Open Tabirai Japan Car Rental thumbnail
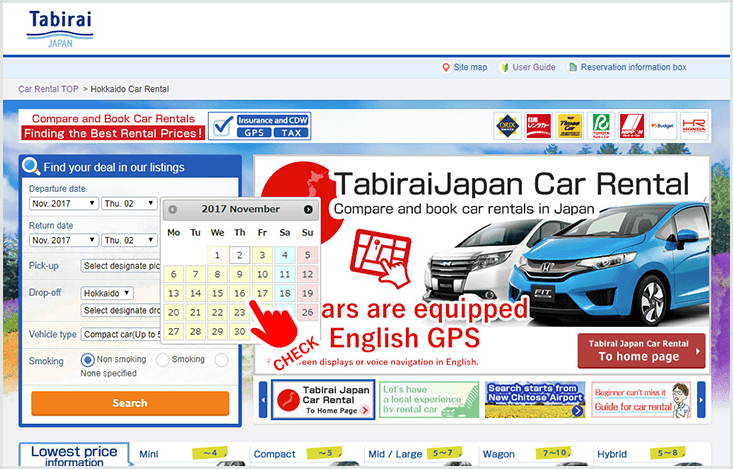The height and width of the screenshot is (469, 733). (x=323, y=400)
